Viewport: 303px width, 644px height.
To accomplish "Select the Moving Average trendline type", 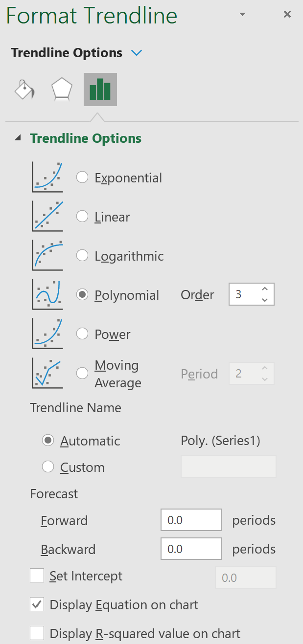I will 82,373.
